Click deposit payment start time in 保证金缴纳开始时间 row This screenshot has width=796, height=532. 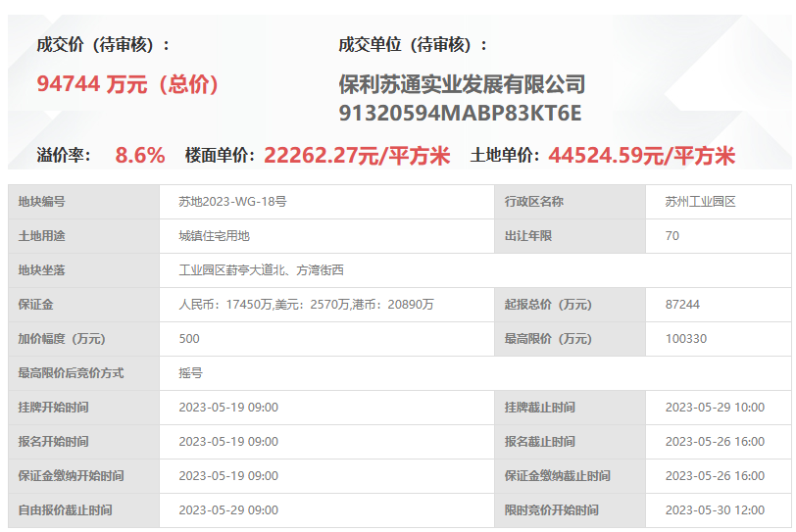[228, 476]
